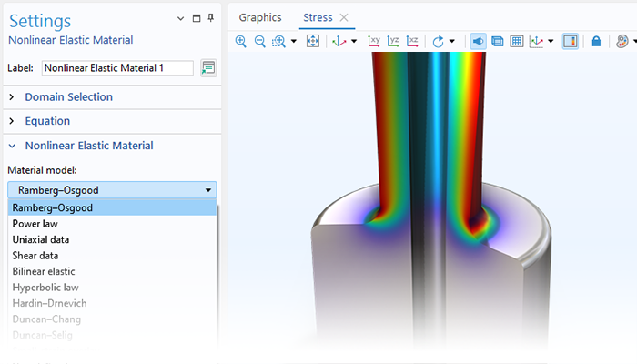Open the color palette theme icon

point(622,42)
